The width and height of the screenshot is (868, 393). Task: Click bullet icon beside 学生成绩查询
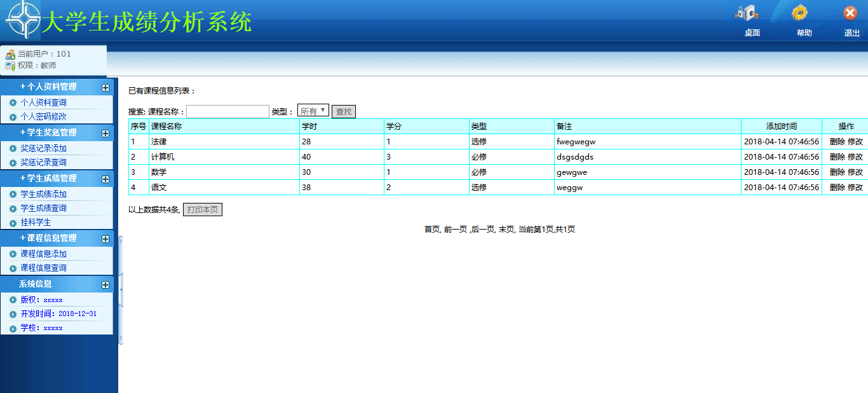pyautogui.click(x=13, y=208)
